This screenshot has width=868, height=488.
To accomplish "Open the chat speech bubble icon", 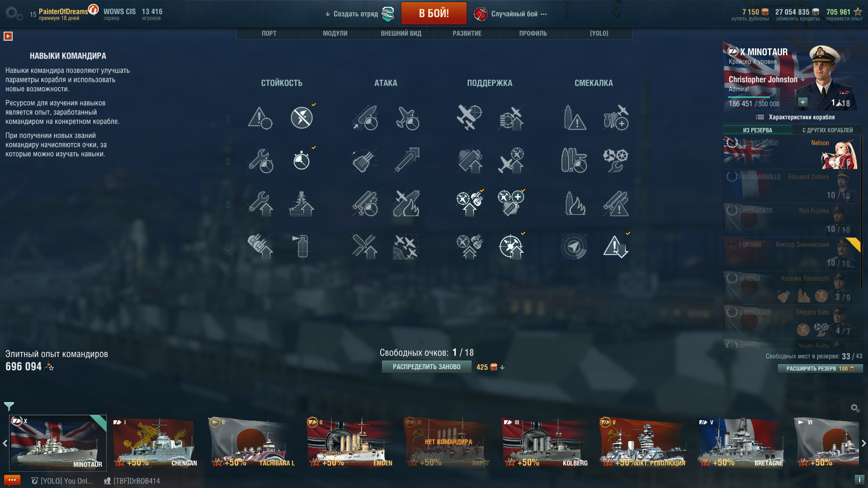I will (12, 480).
